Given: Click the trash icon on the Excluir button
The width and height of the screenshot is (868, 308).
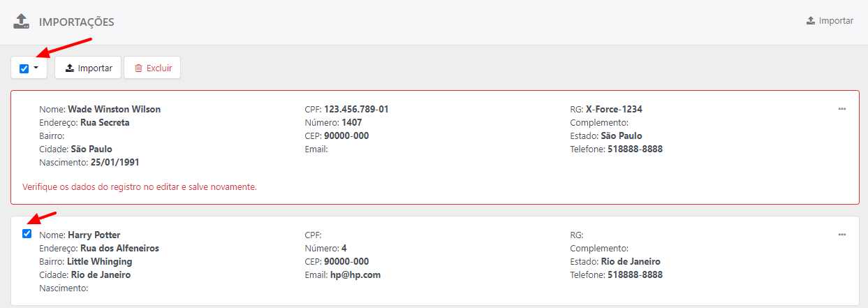Looking at the screenshot, I should [x=138, y=68].
